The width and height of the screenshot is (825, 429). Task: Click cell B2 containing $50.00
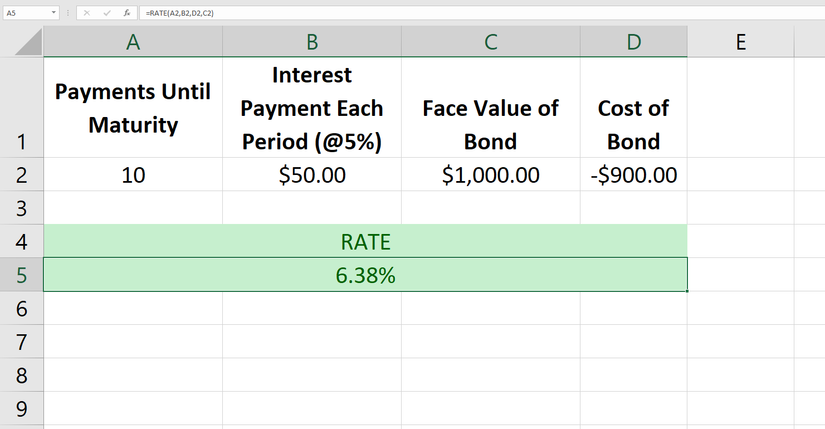(x=312, y=174)
